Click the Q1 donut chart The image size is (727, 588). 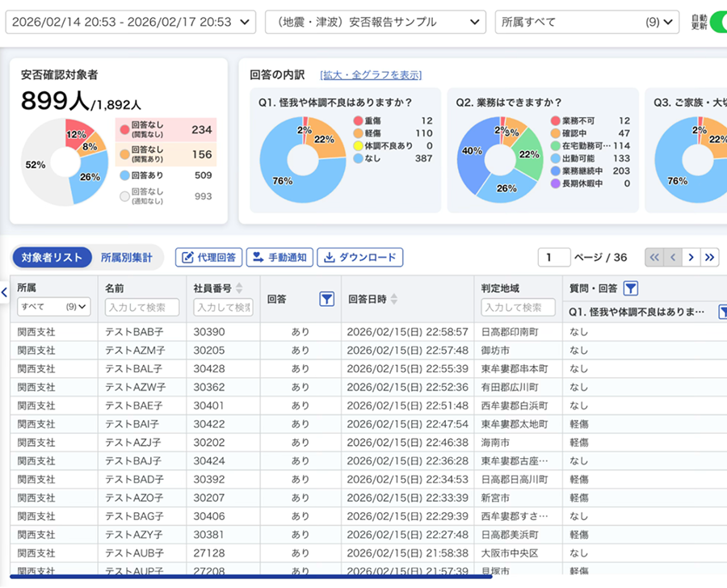point(303,160)
